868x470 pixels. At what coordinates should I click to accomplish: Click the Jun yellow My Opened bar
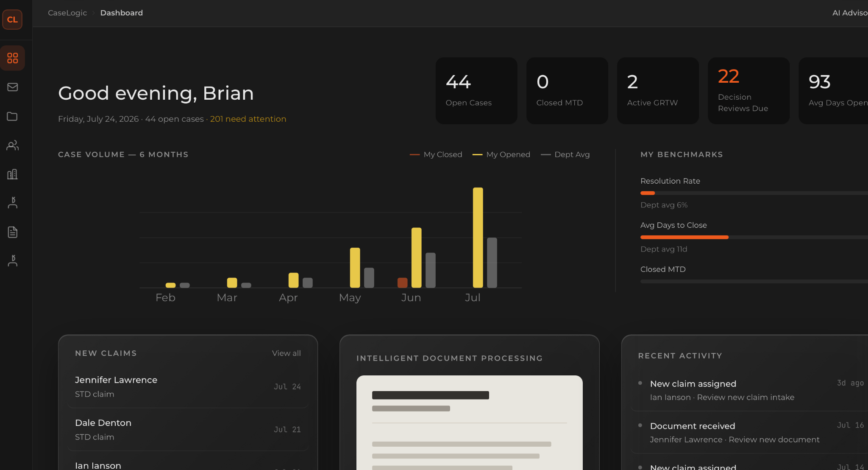417,258
